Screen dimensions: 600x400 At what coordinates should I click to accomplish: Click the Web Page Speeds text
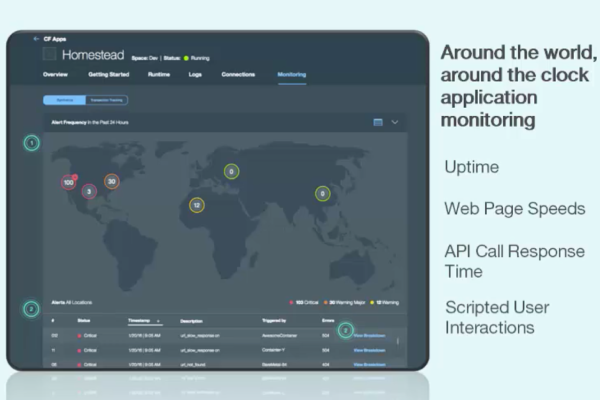pos(515,209)
